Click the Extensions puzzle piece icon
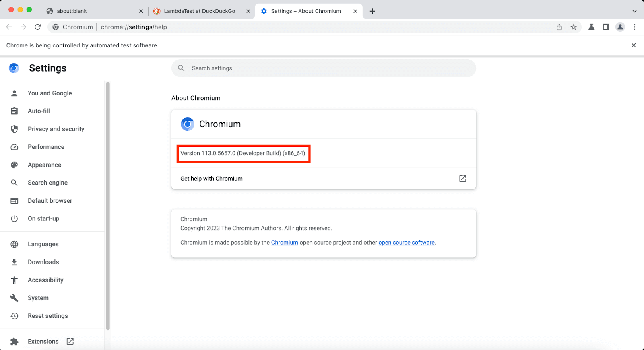Screen dimensions: 644x350 [14, 342]
